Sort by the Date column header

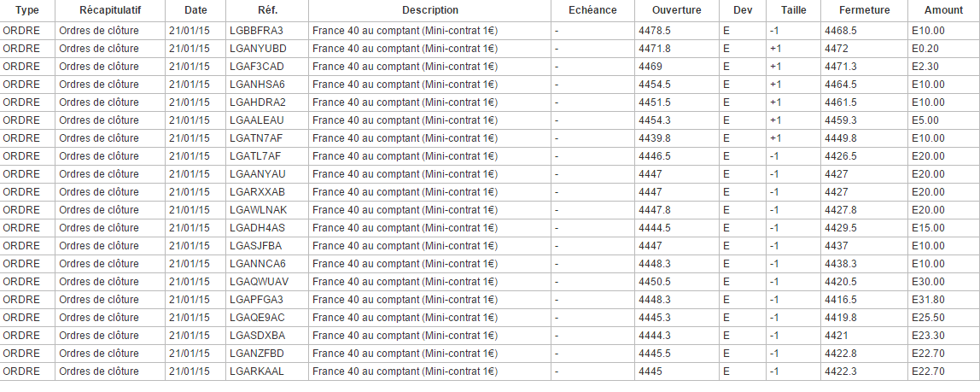[x=195, y=10]
